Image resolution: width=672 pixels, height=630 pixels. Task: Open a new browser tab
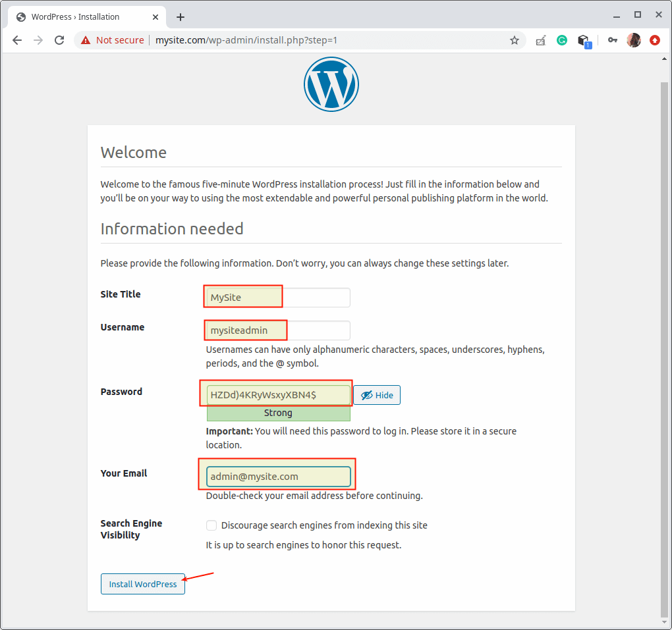[181, 17]
